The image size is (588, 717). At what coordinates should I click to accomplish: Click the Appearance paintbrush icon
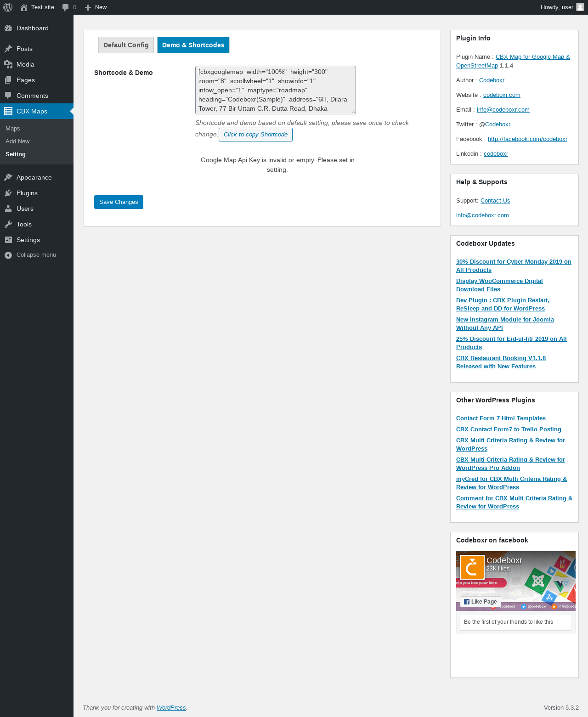click(8, 177)
